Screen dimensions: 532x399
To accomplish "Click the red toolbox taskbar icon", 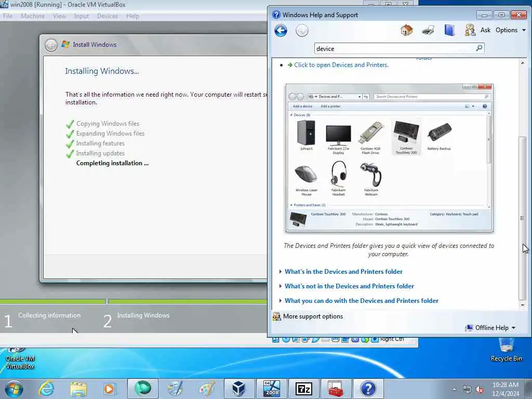I will click(x=336, y=389).
